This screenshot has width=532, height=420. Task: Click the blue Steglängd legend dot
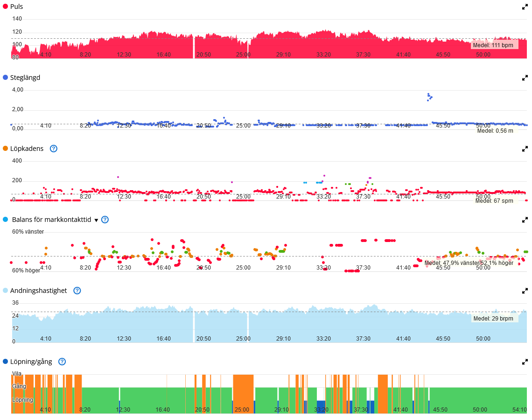[6, 78]
